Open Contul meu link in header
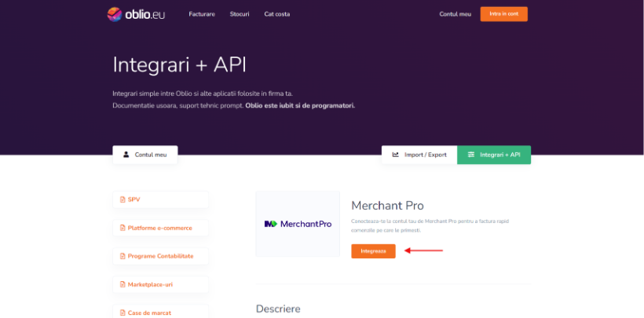The height and width of the screenshot is (318, 644). tap(455, 14)
